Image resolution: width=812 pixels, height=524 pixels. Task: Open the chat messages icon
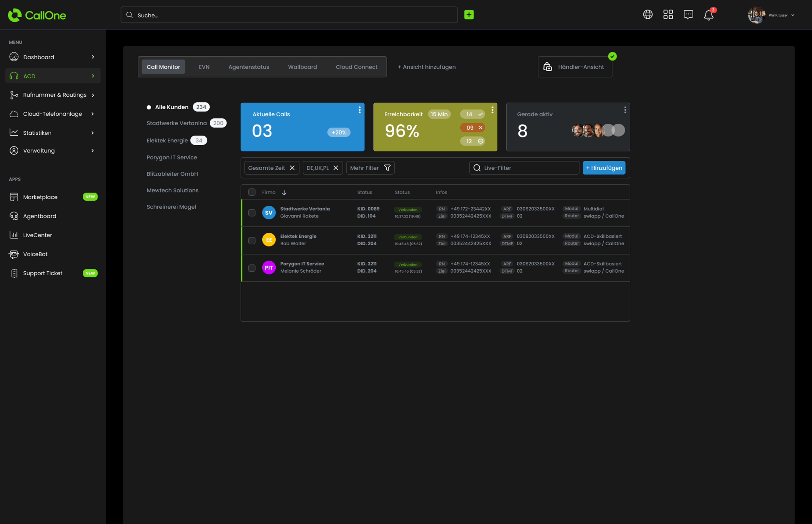coord(688,15)
